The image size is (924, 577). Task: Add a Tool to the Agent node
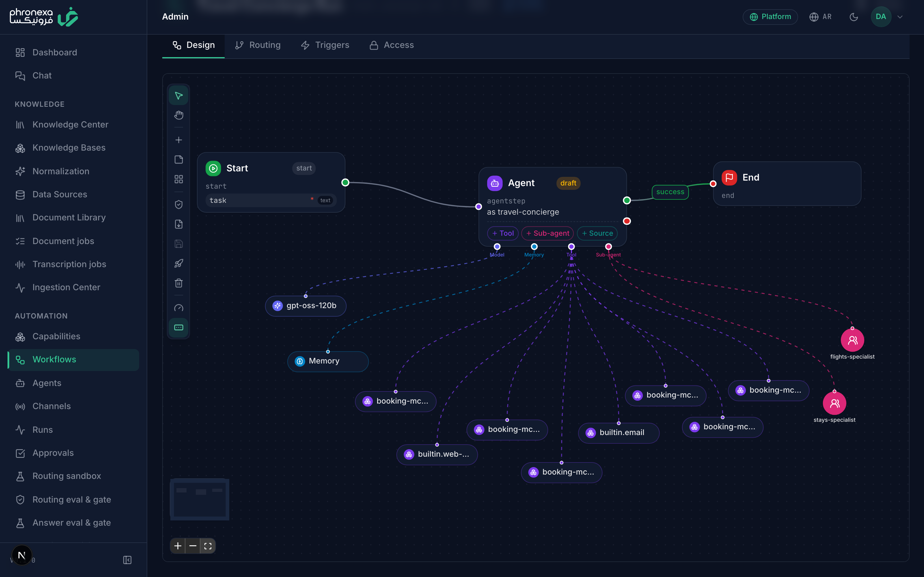pyautogui.click(x=502, y=233)
